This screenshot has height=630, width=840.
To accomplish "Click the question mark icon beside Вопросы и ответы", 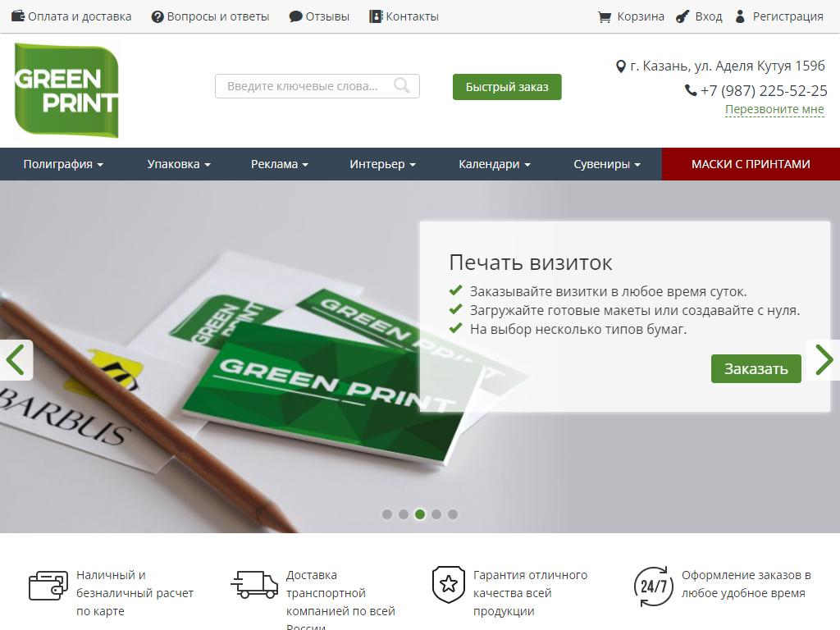I will [157, 17].
